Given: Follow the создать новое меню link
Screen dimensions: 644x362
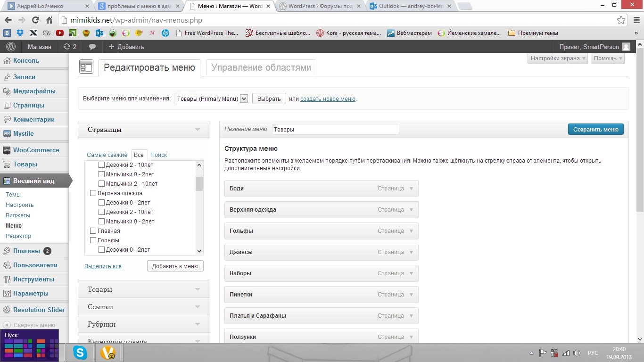Looking at the screenshot, I should [x=328, y=99].
